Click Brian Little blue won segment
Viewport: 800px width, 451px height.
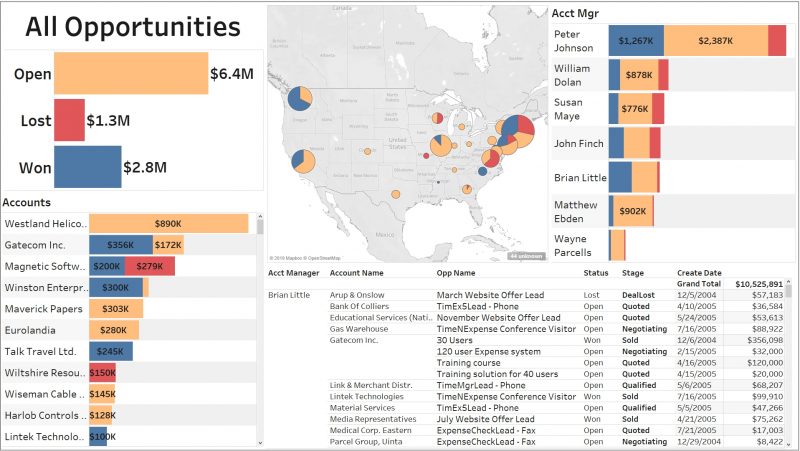click(620, 177)
